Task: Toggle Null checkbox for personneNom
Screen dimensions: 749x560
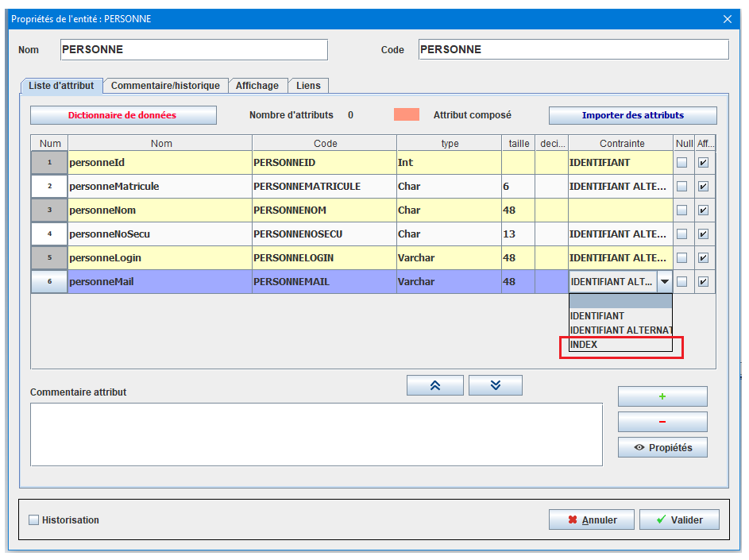Action: 682,210
